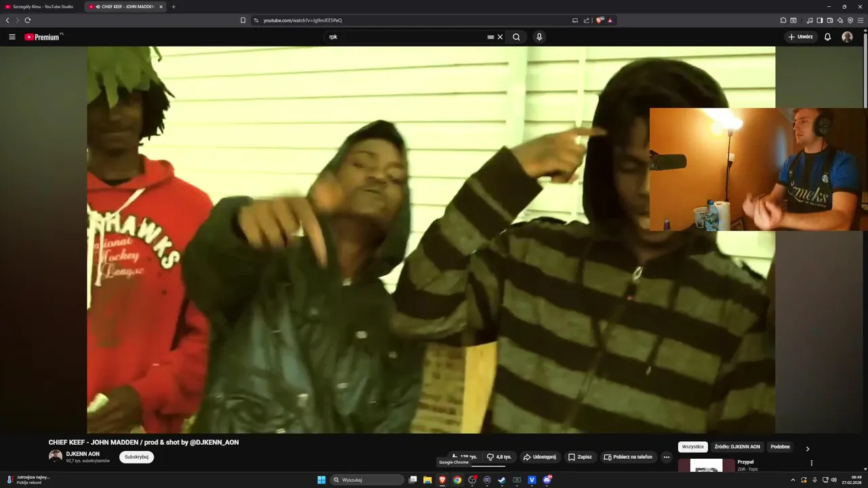
Task: Click Pobierz na telefon button
Action: [628, 457]
